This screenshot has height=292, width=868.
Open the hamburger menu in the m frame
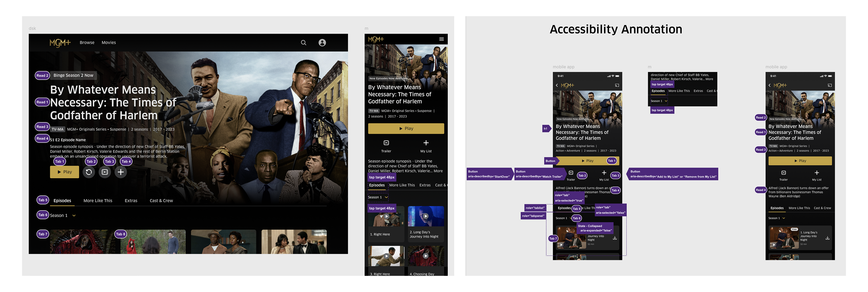[441, 39]
